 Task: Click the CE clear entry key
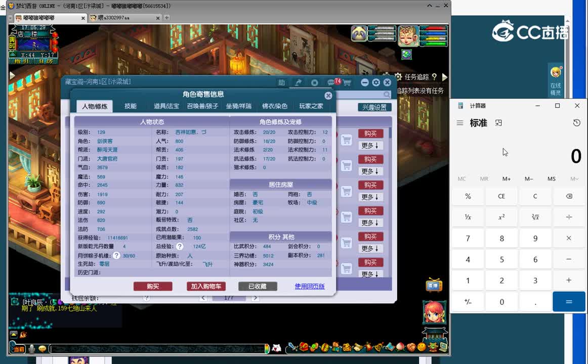pos(501,196)
